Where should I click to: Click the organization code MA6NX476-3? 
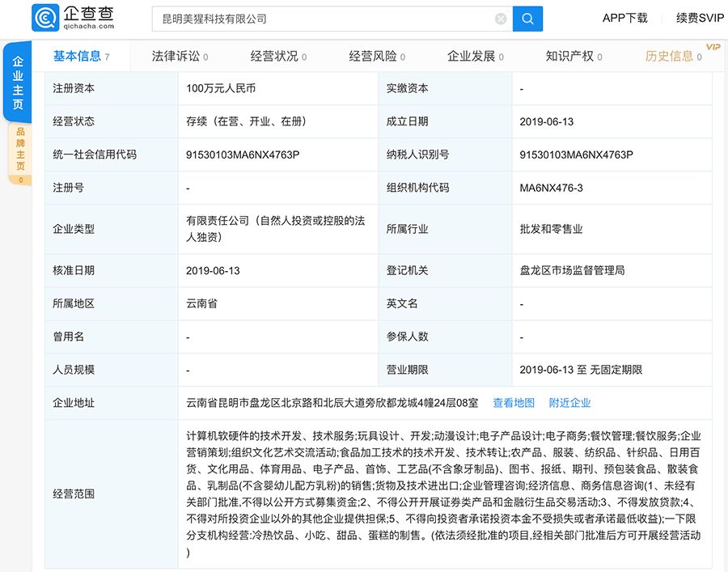tap(551, 188)
